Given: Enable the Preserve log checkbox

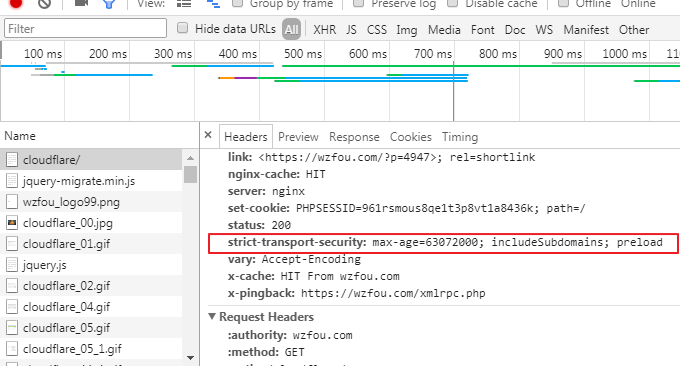Looking at the screenshot, I should coord(358,3).
